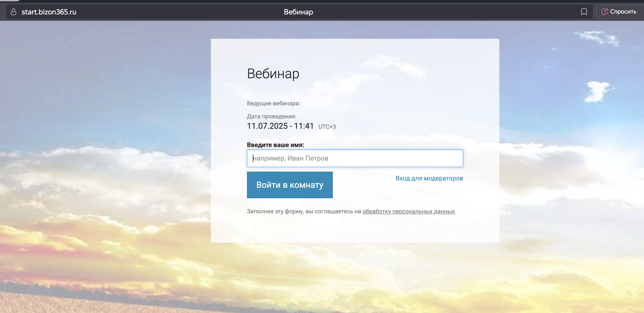Click the large Вебинар heading
Image resolution: width=644 pixels, height=313 pixels.
point(273,74)
